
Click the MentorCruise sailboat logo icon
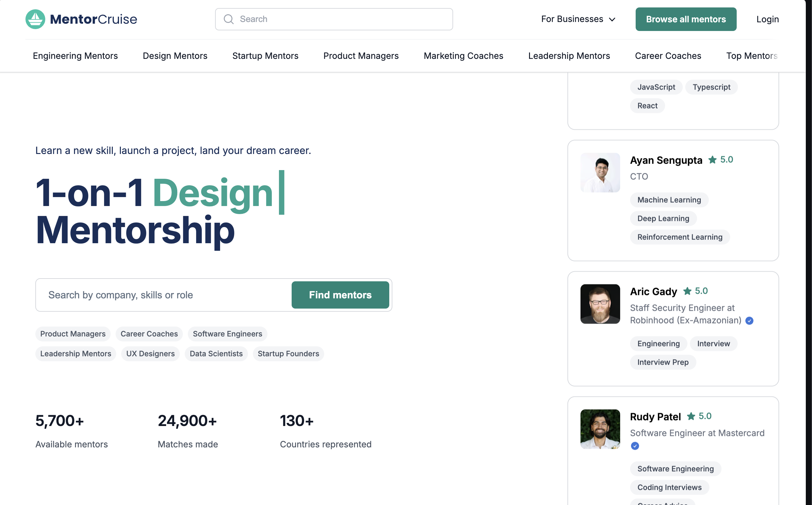[35, 19]
